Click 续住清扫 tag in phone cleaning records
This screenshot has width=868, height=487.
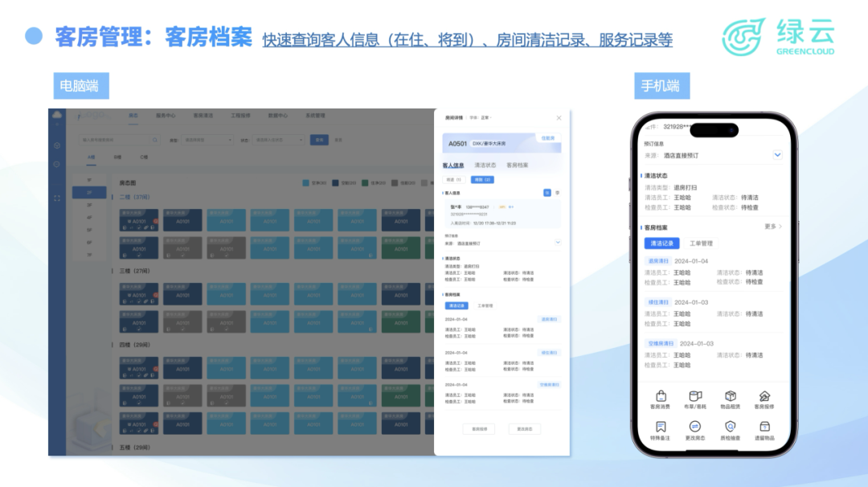659,302
